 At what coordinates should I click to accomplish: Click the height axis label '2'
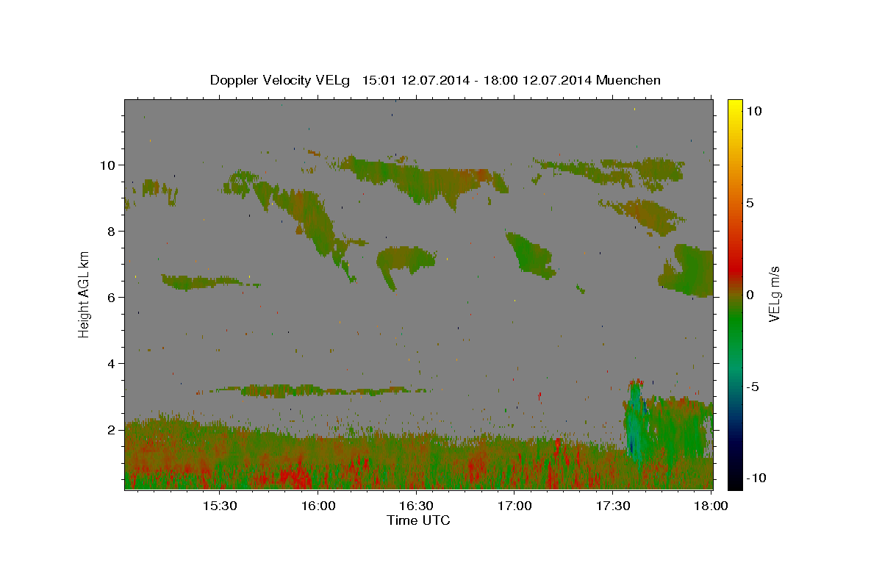[112, 429]
